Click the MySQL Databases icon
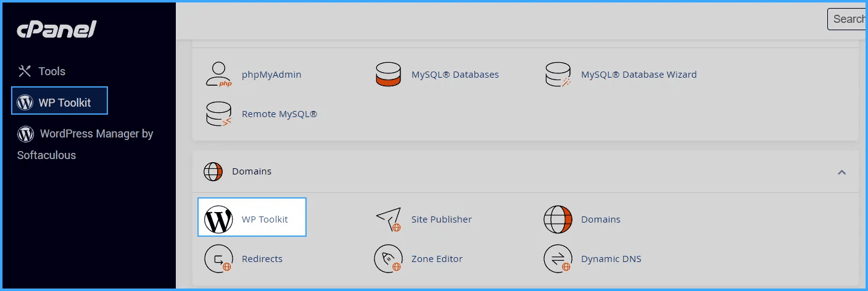868x291 pixels. click(389, 75)
